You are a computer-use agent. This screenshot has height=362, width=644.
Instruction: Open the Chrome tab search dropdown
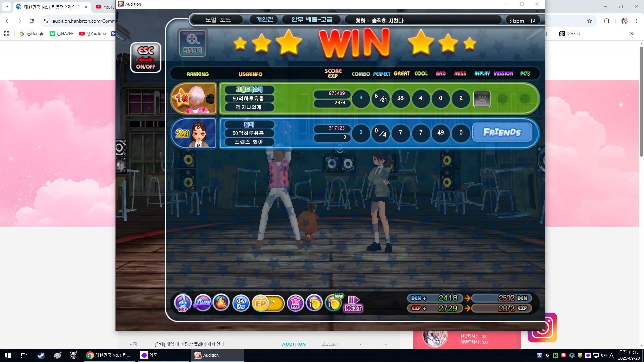[x=6, y=7]
